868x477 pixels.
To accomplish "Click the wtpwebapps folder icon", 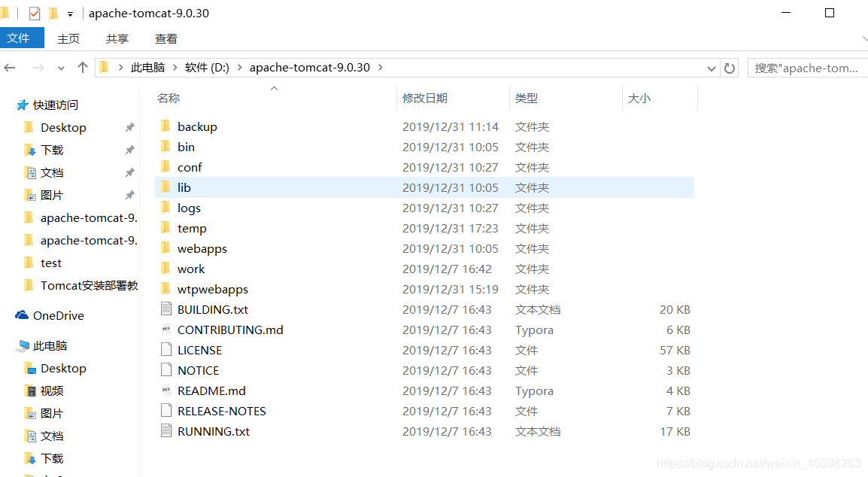I will [x=165, y=289].
